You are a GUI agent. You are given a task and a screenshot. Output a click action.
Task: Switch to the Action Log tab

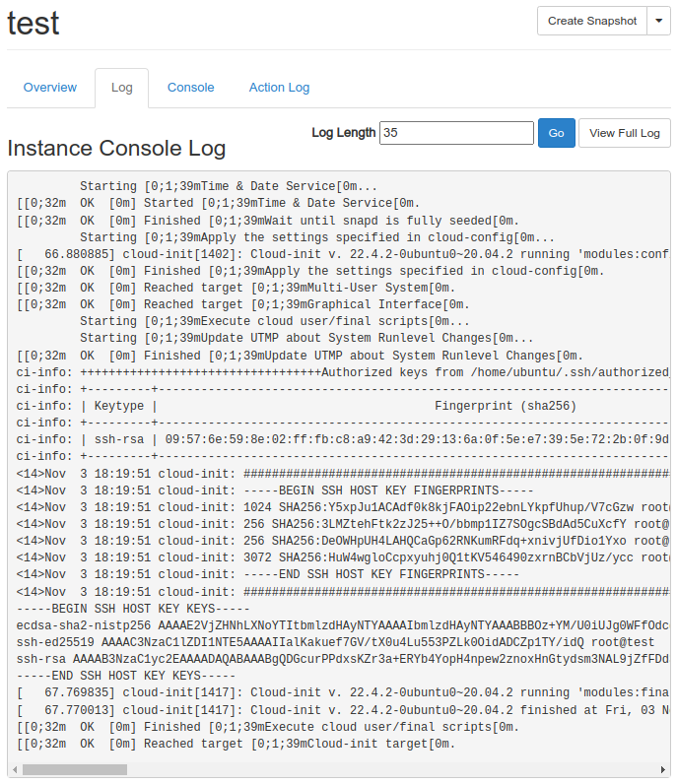point(279,88)
